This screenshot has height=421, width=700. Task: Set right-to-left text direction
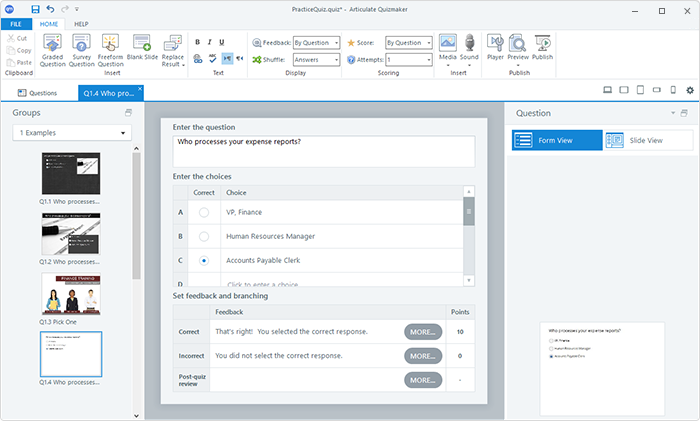coord(240,58)
